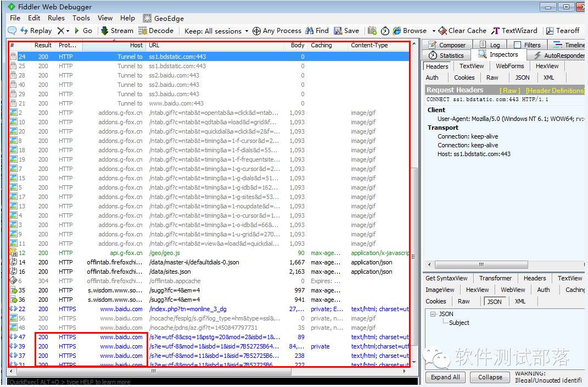This screenshot has height=387, width=588.
Task: Open the Help menu
Action: tap(127, 18)
